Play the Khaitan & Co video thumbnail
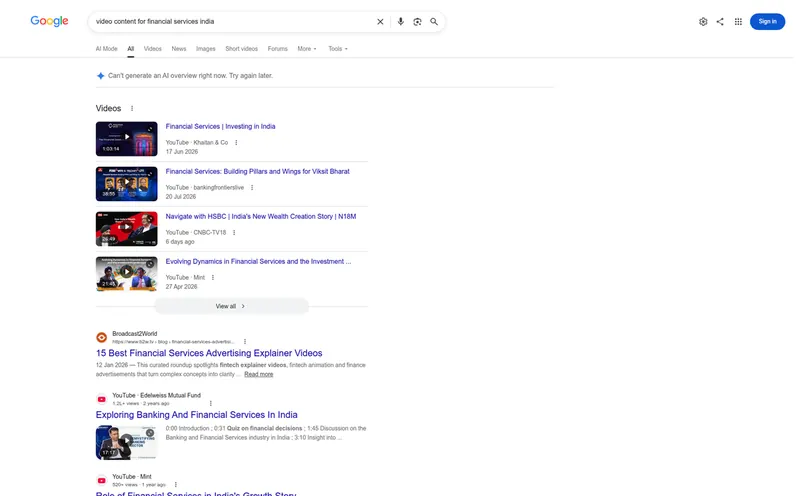The height and width of the screenshot is (496, 800). coord(127,138)
